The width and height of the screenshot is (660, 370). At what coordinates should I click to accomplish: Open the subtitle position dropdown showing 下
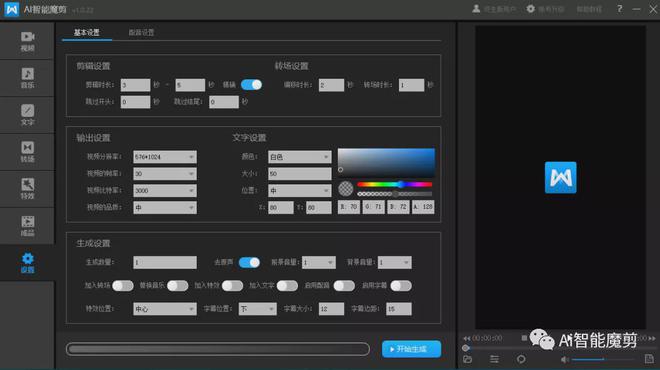[258, 309]
